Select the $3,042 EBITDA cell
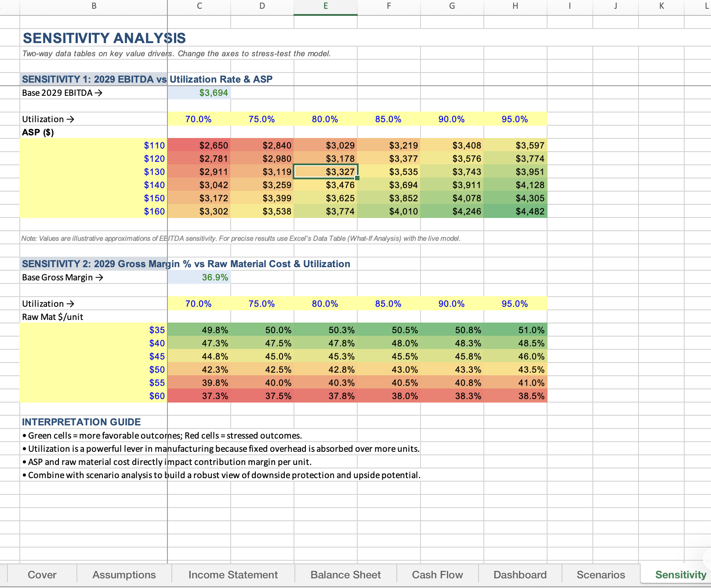711x588 pixels. [199, 185]
